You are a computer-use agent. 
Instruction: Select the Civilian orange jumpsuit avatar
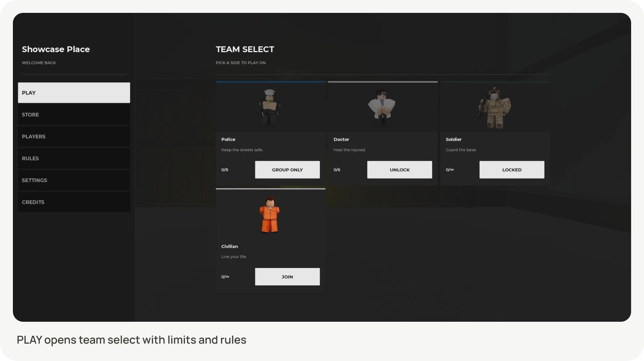pyautogui.click(x=270, y=215)
